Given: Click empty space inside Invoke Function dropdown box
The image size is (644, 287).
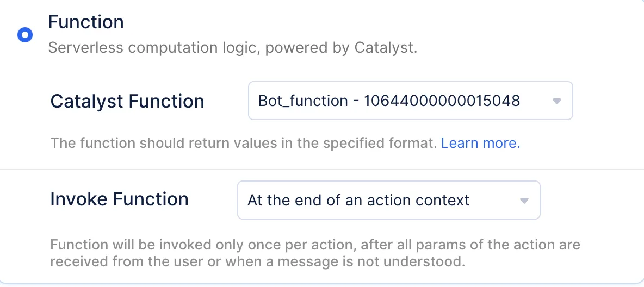Looking at the screenshot, I should pos(494,200).
